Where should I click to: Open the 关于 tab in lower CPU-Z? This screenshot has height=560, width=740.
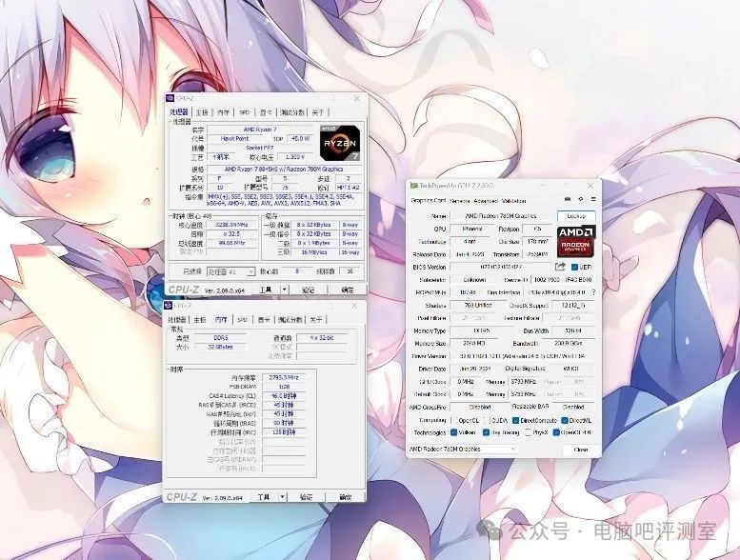tap(316, 319)
